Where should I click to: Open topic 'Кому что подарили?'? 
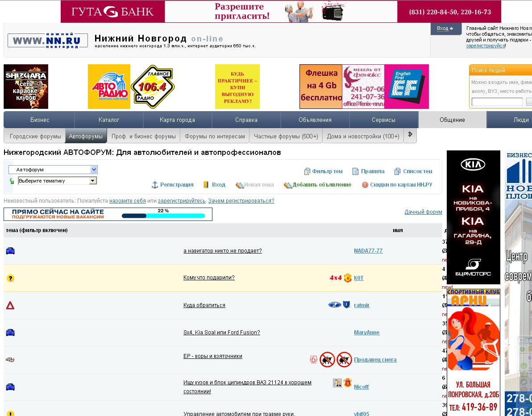point(209,278)
